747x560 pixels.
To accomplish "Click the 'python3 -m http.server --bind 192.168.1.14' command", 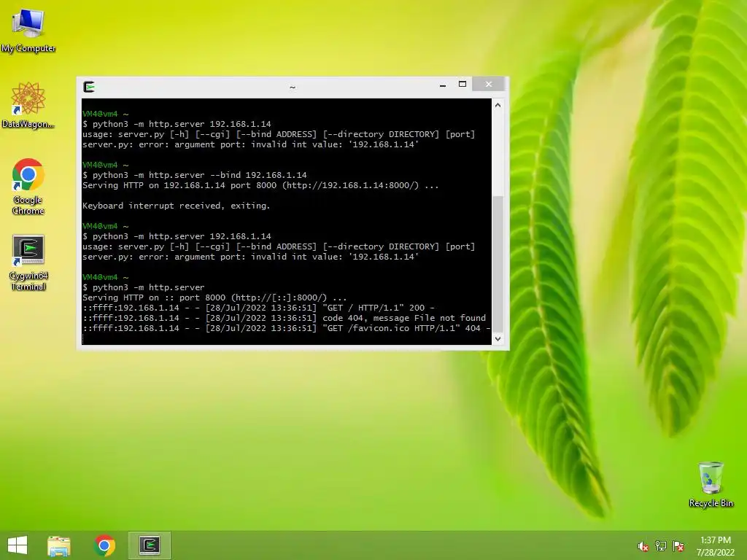I will point(200,175).
